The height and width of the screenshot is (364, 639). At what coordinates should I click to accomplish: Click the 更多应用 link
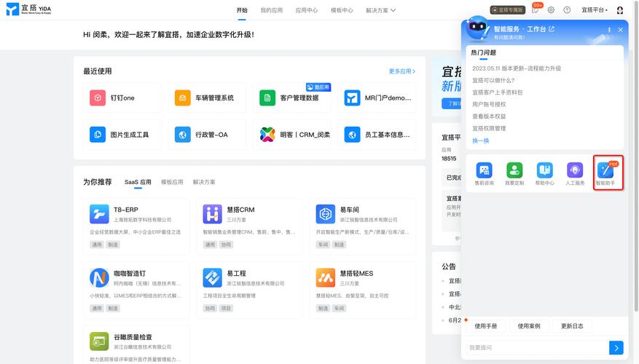coord(401,71)
